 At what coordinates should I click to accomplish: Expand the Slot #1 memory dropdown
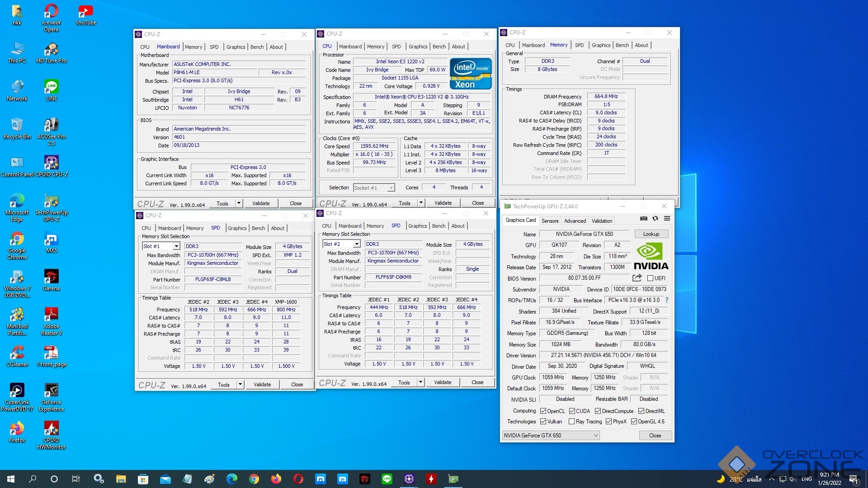[x=176, y=246]
